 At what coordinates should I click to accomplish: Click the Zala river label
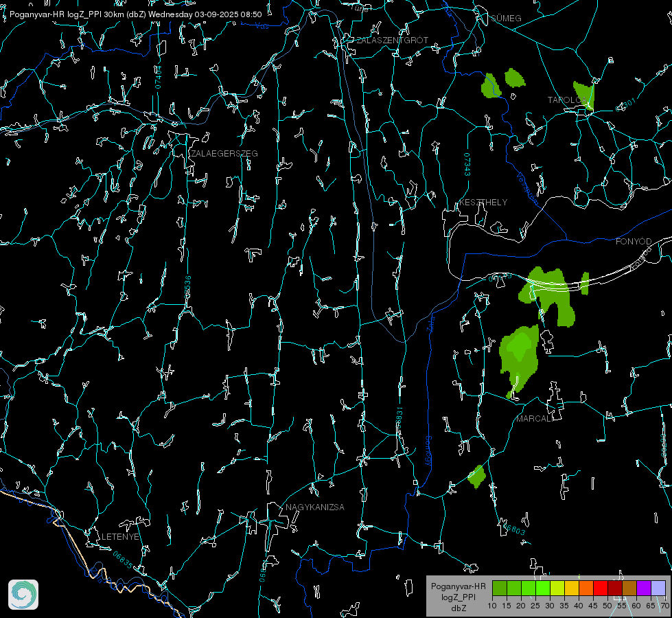pos(430,323)
